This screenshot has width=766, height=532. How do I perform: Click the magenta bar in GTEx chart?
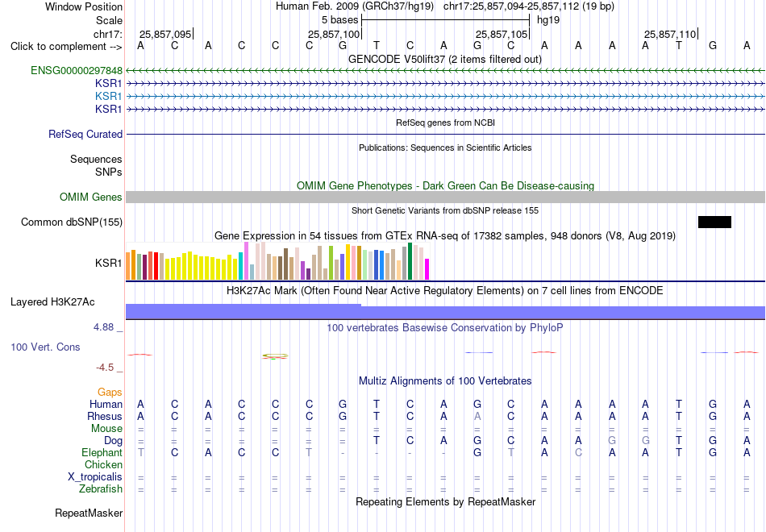427,269
